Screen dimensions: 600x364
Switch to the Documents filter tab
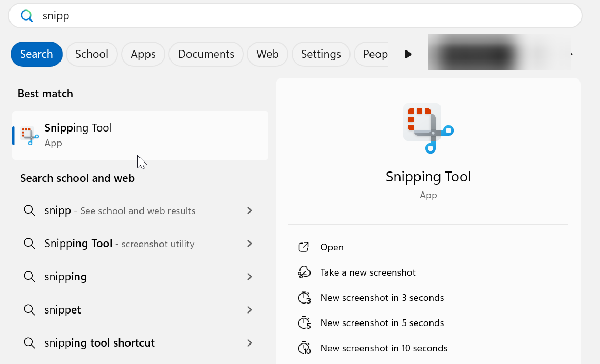(x=206, y=54)
